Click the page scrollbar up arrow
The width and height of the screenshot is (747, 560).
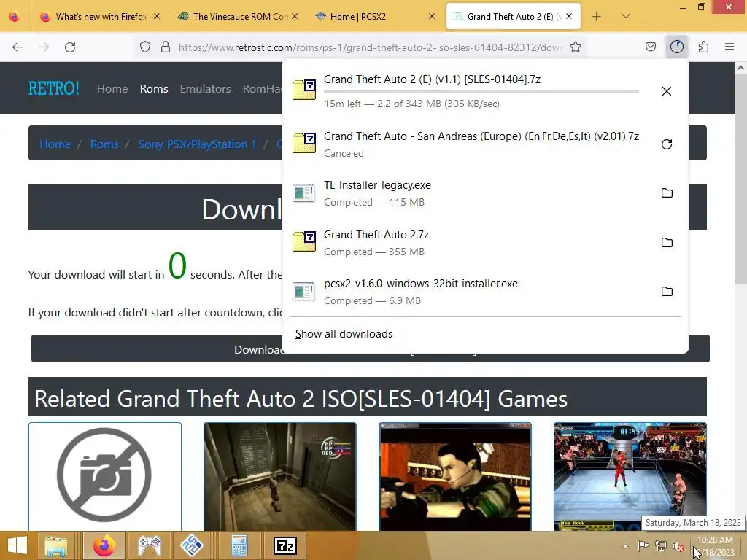741,68
